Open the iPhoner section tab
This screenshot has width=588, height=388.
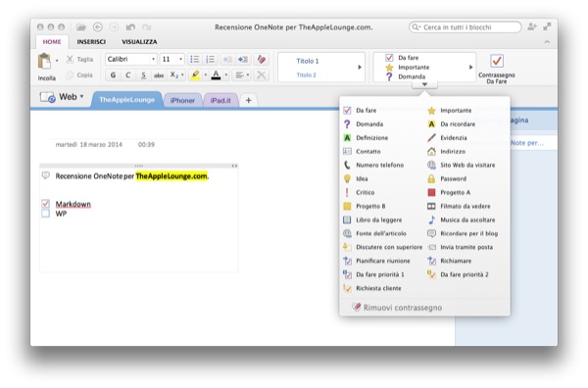click(x=182, y=101)
